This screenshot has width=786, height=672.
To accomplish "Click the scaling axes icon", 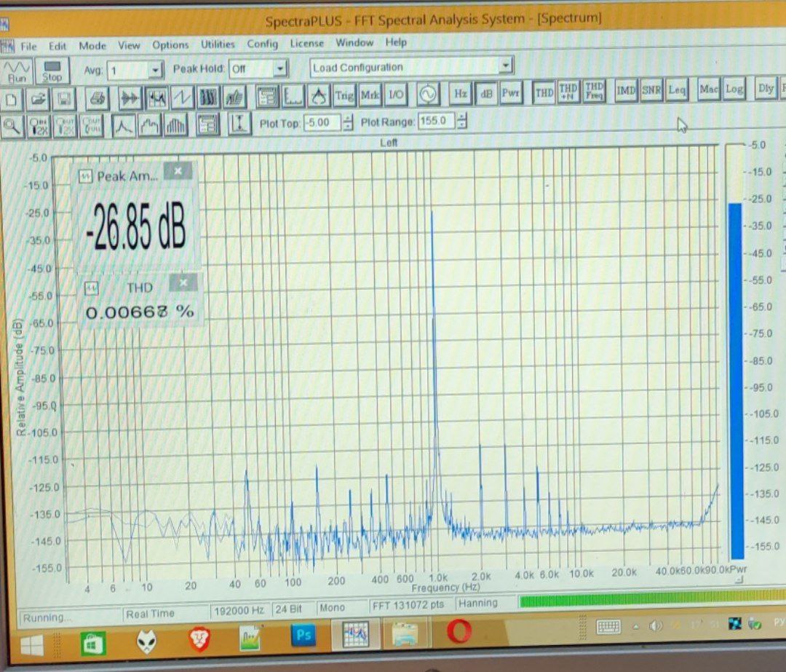I will coord(293,96).
